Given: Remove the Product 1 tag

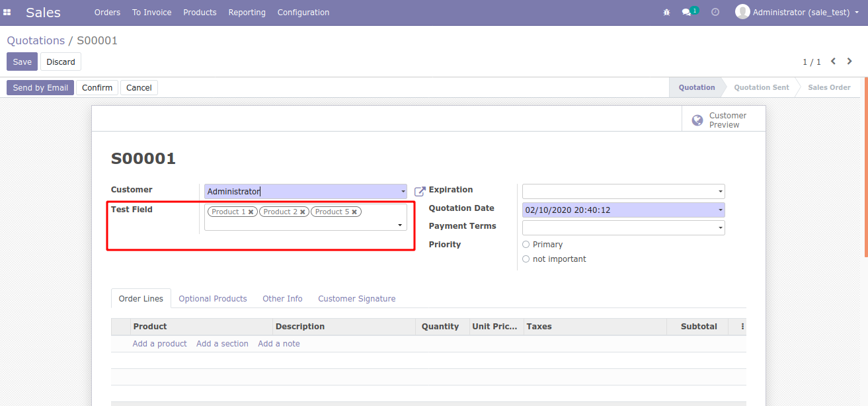Looking at the screenshot, I should pos(251,212).
